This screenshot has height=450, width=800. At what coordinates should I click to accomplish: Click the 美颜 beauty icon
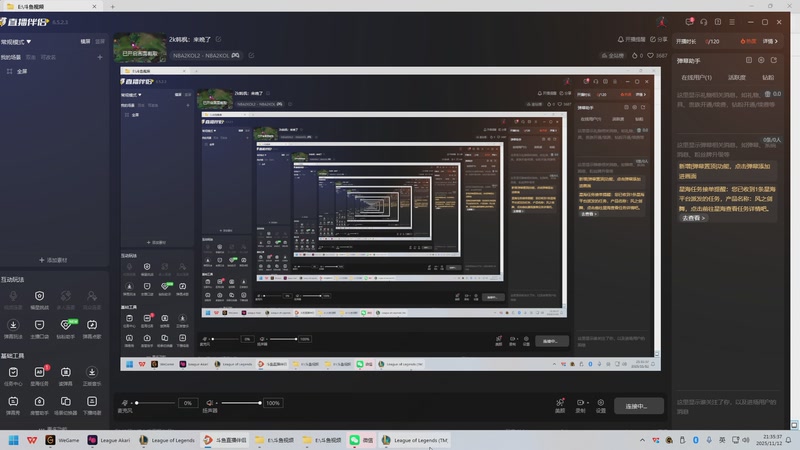[x=560, y=405]
